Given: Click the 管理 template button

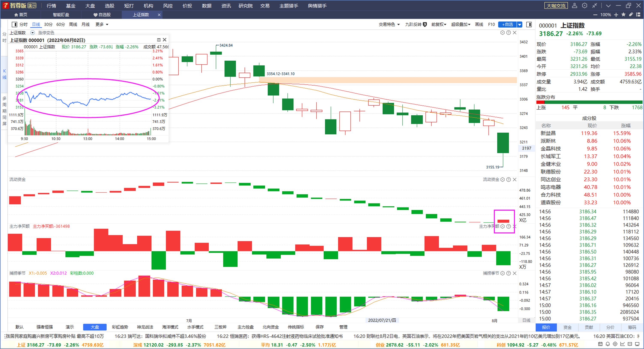Looking at the screenshot, I should [x=343, y=327].
